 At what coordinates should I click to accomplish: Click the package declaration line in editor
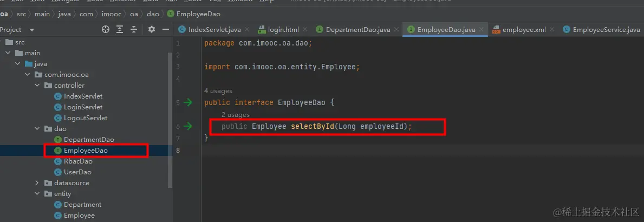point(258,43)
